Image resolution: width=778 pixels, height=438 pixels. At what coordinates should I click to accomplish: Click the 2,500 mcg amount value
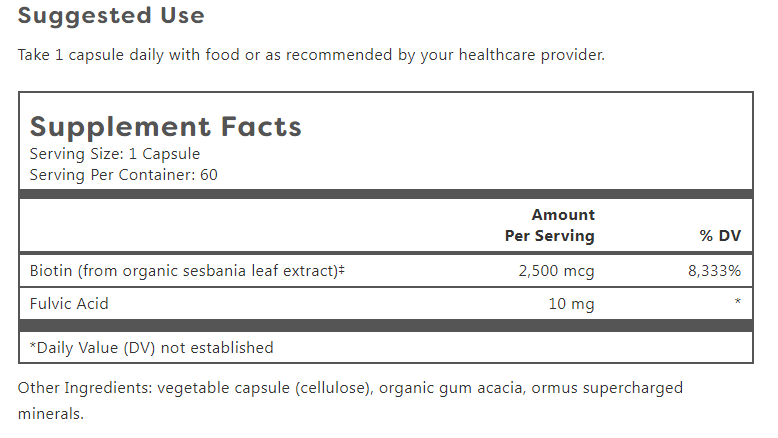coord(556,271)
